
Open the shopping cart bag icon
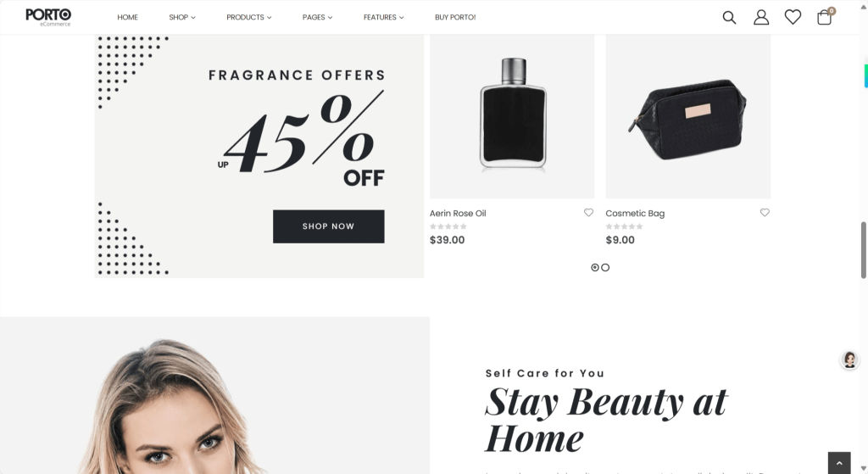(x=824, y=17)
